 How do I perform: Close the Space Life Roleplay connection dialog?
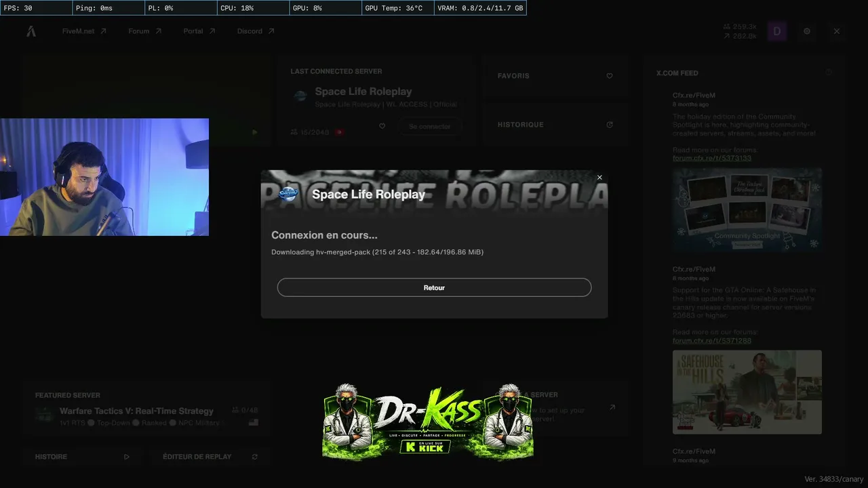(x=599, y=178)
